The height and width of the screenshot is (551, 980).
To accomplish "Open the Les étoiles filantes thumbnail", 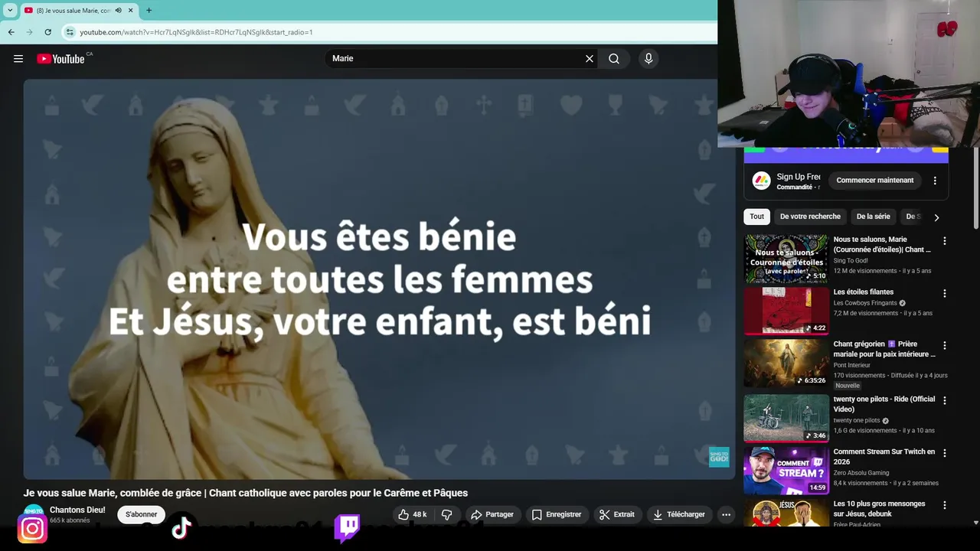I will click(786, 311).
